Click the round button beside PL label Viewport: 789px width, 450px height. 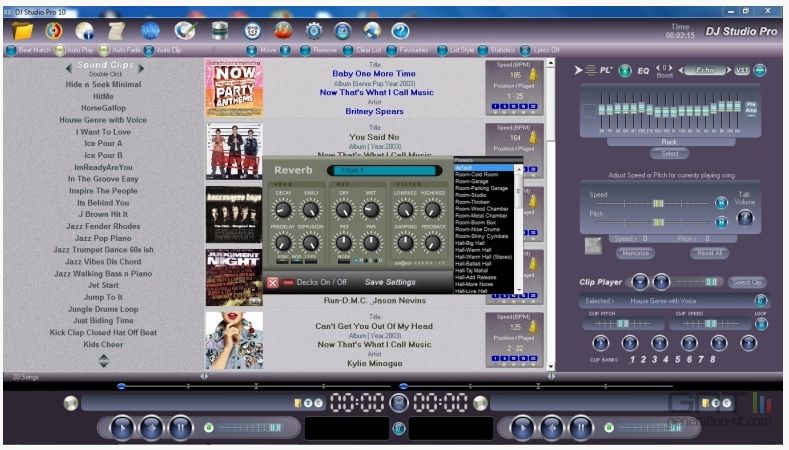coord(625,71)
